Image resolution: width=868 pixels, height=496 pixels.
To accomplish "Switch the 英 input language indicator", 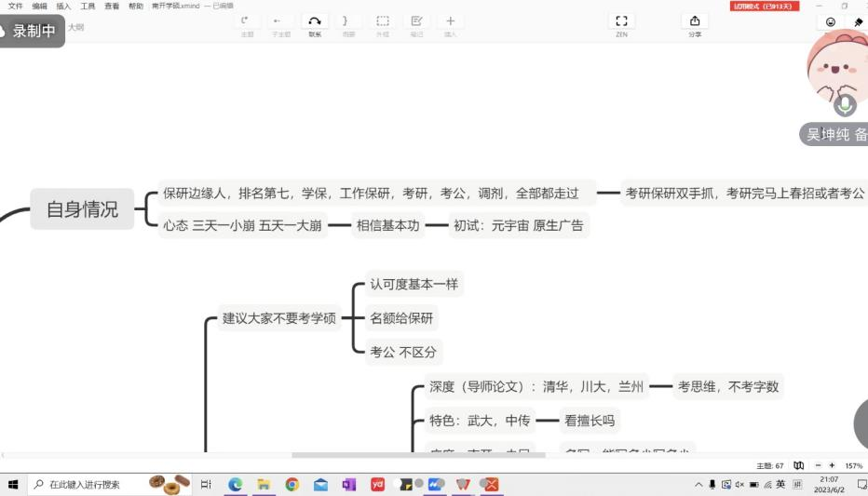I will pyautogui.click(x=780, y=485).
